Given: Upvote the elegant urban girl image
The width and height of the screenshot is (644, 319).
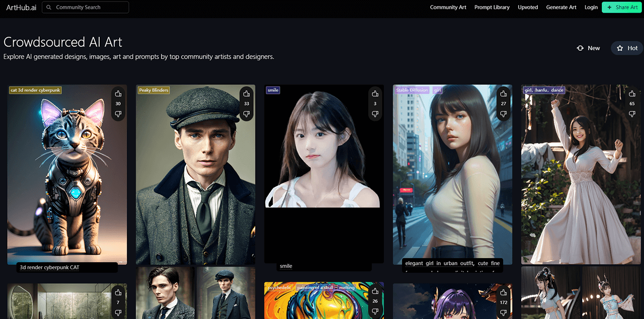Looking at the screenshot, I should click(504, 93).
